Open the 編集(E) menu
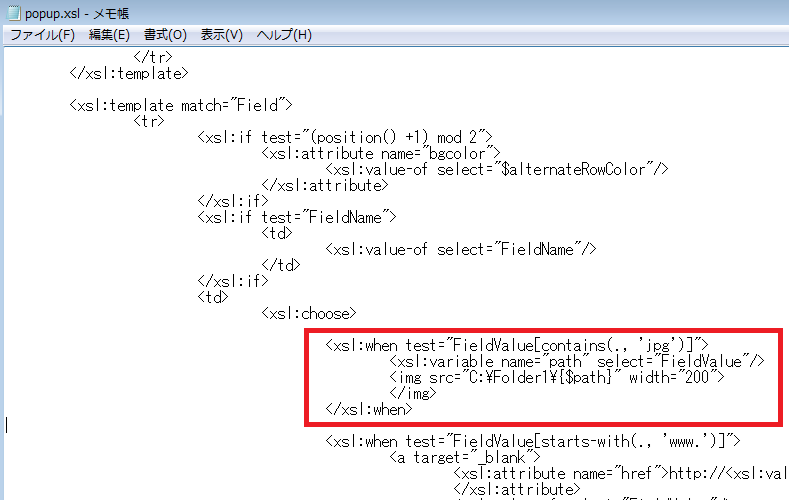789x500 pixels. click(109, 35)
